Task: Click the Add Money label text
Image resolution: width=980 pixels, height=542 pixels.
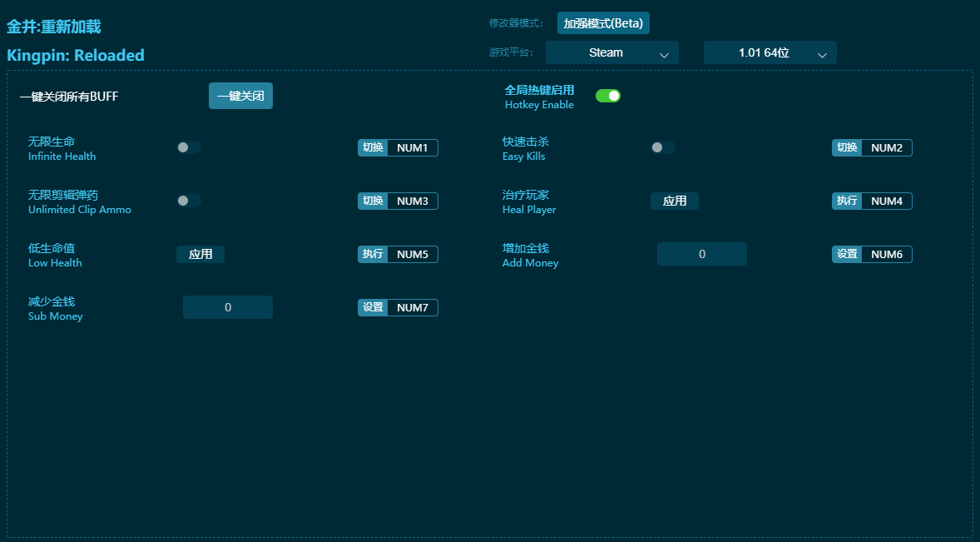Action: [530, 262]
